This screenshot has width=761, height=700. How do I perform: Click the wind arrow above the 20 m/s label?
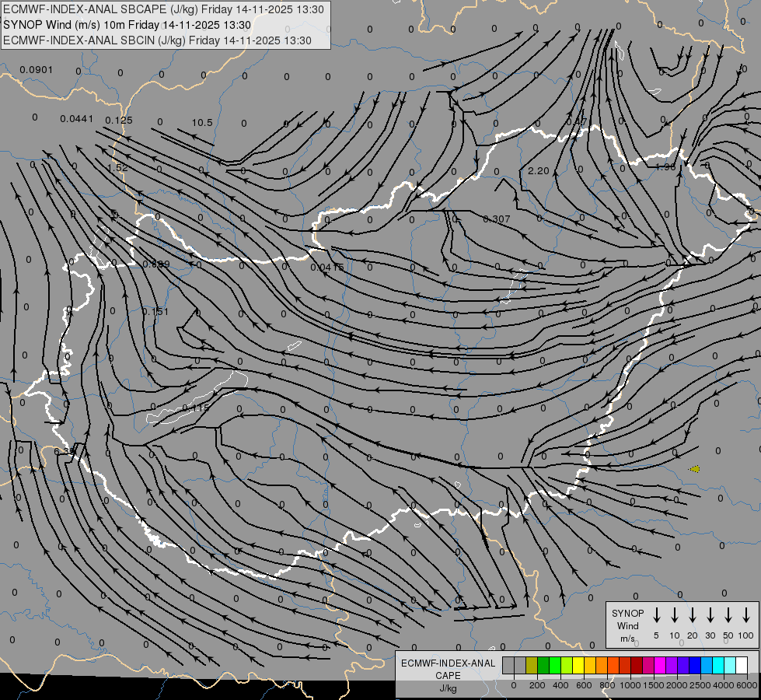click(693, 614)
